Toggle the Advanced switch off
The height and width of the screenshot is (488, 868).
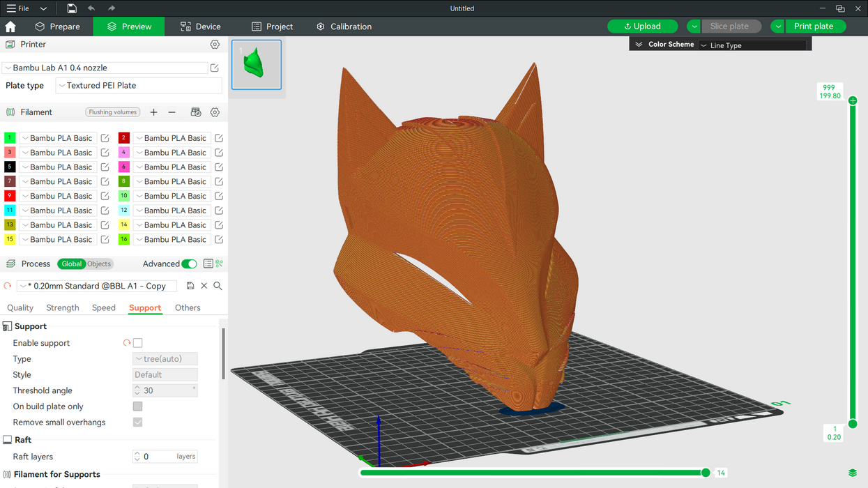point(189,264)
